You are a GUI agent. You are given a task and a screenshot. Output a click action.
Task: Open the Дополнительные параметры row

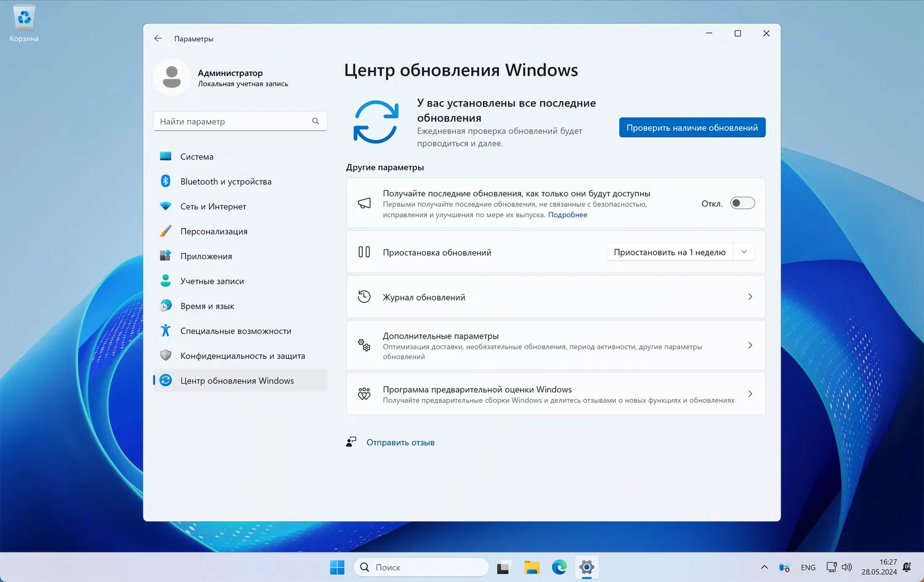(556, 346)
